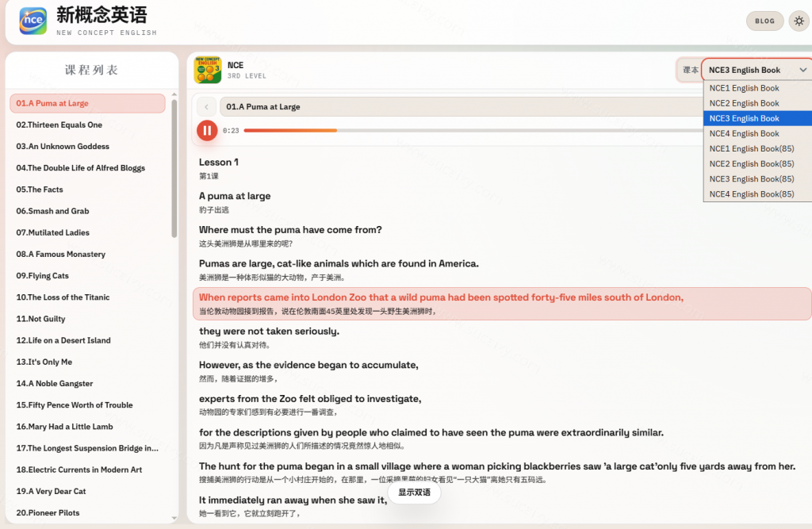Open lesson 09.Flying Cats
The width and height of the screenshot is (812, 529).
[x=87, y=276]
